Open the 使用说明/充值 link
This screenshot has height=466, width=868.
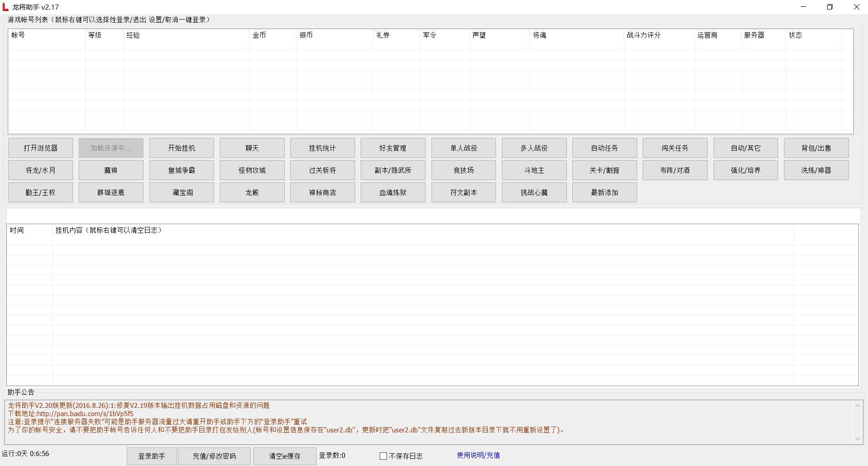click(478, 455)
